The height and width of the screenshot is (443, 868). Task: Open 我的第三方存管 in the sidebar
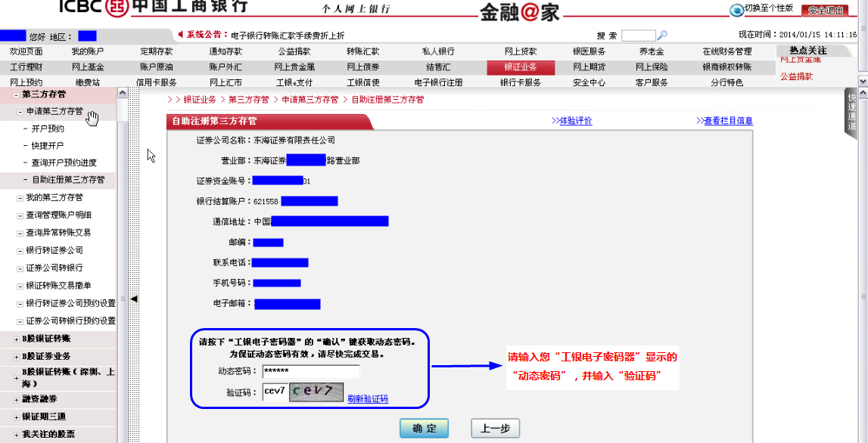click(x=54, y=197)
